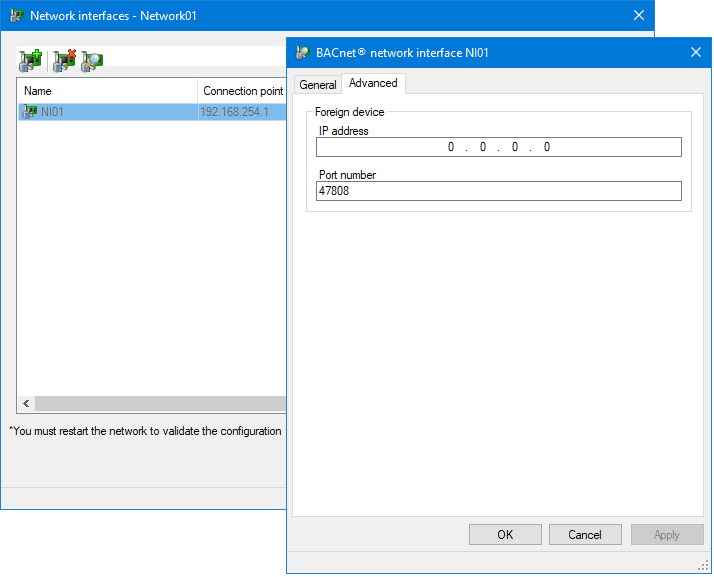The width and height of the screenshot is (714, 577).
Task: Click the delete network interface icon
Action: pos(63,61)
